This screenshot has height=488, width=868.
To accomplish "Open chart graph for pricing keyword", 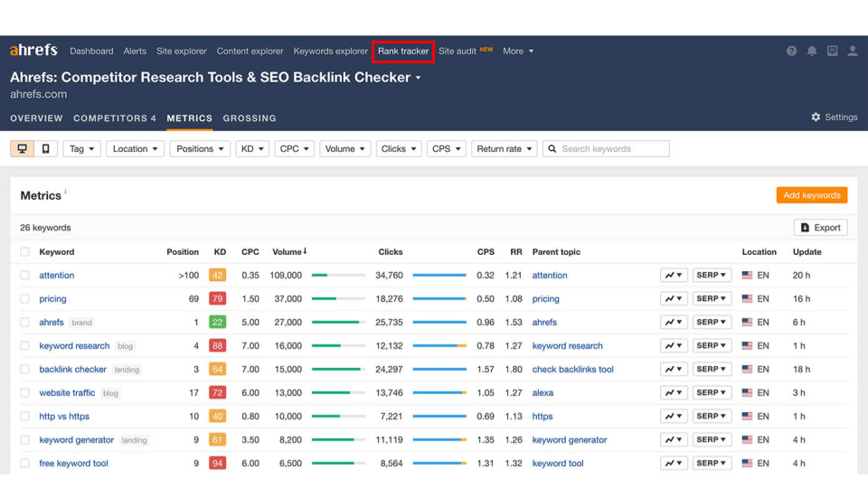I will (x=673, y=299).
